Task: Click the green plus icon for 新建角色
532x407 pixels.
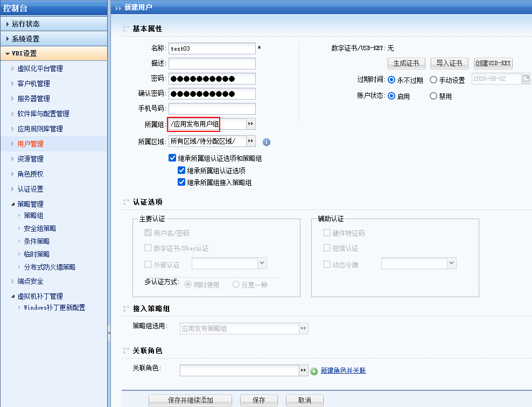Action: [314, 371]
